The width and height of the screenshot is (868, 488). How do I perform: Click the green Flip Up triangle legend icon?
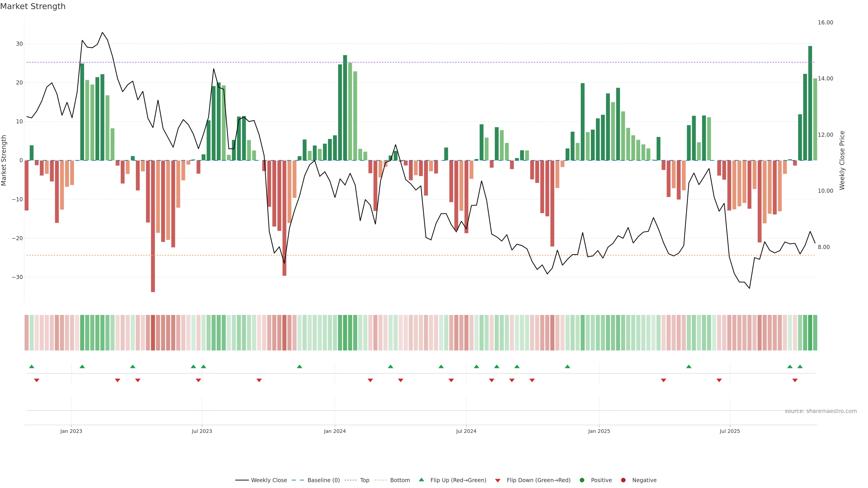(x=421, y=480)
